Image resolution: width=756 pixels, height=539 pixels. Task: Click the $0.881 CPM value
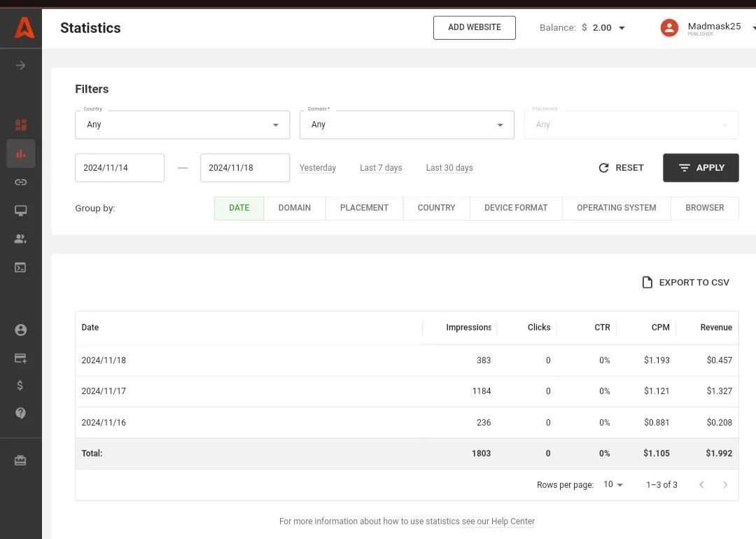pos(657,422)
